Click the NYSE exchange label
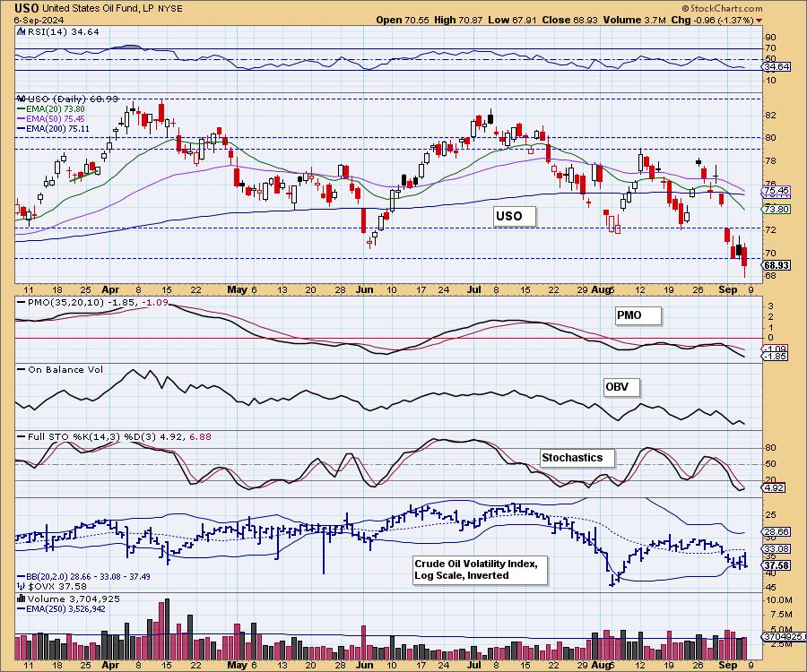This screenshot has height=672, width=807. pos(169,9)
